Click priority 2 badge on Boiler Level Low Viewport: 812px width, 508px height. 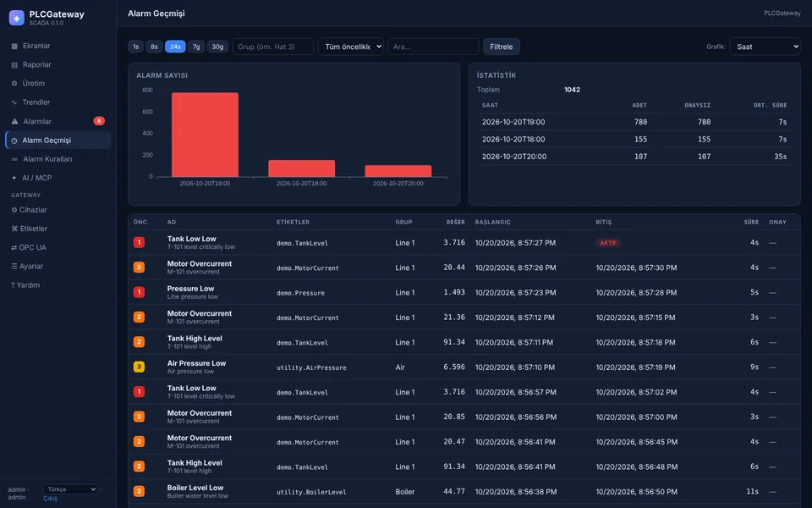click(139, 491)
